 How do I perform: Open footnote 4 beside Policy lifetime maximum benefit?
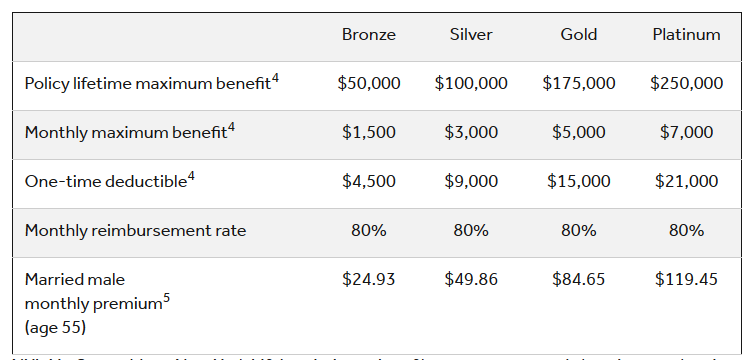275,78
